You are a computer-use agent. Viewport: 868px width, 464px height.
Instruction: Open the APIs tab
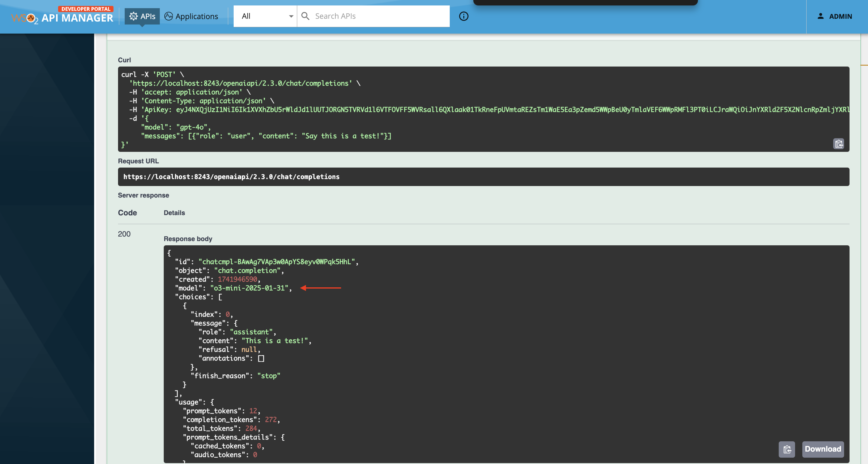[x=142, y=16]
